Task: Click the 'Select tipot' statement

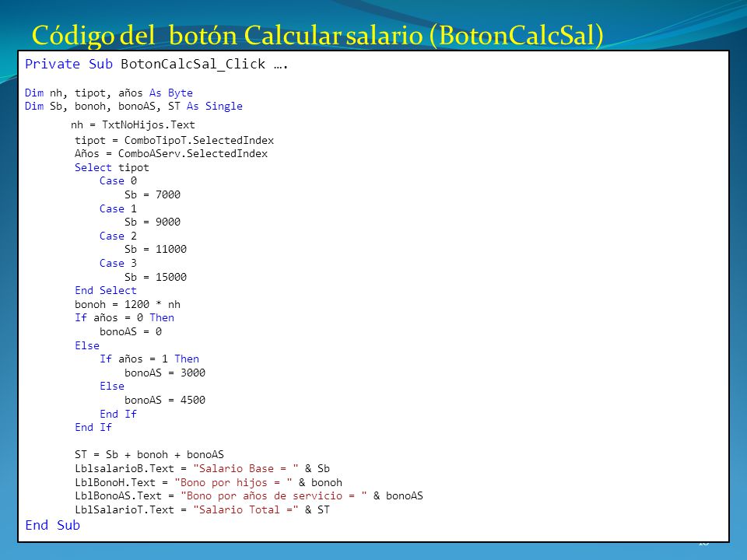Action: [112, 168]
